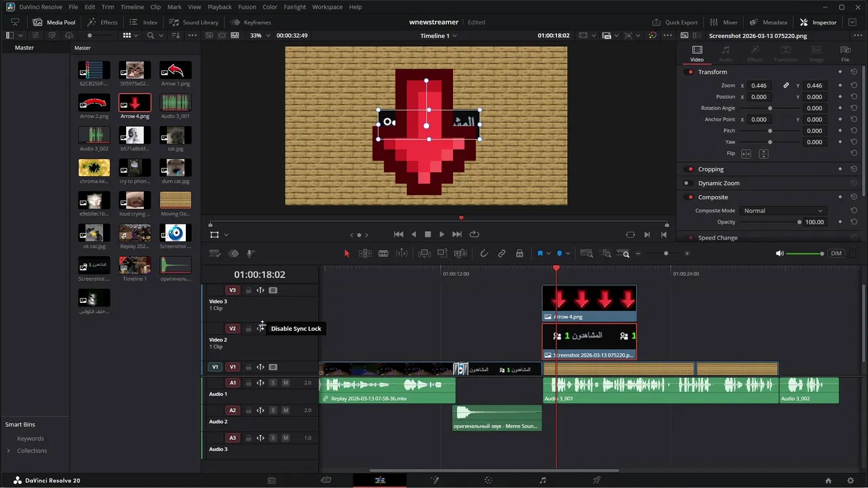This screenshot has width=868, height=488.
Task: Open the Mixer panel
Action: point(724,22)
